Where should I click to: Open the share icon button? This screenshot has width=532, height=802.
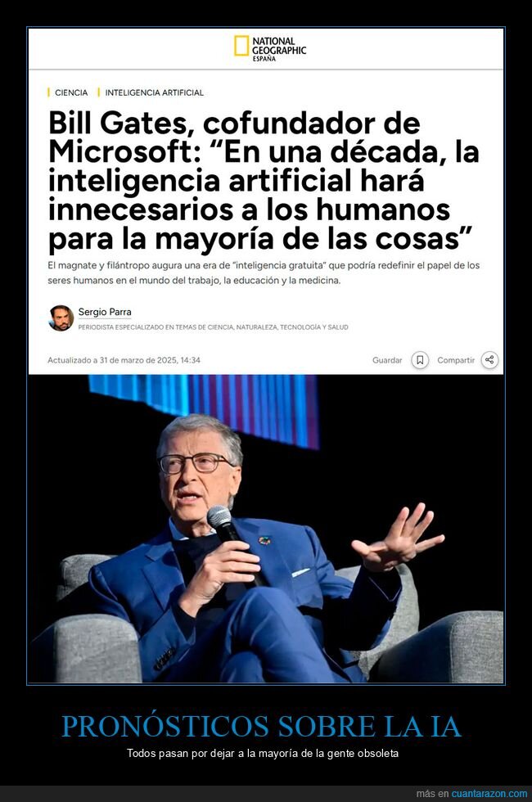click(489, 360)
